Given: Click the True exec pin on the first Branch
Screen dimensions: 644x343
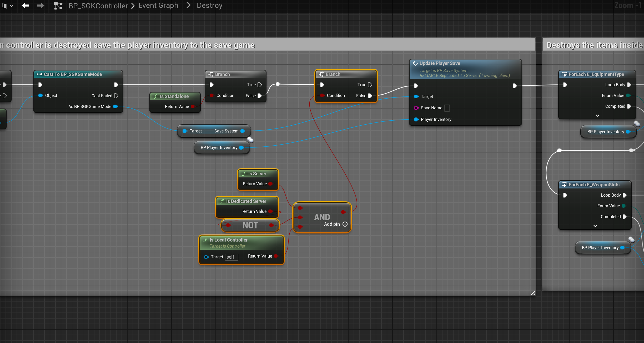Looking at the screenshot, I should click(260, 85).
